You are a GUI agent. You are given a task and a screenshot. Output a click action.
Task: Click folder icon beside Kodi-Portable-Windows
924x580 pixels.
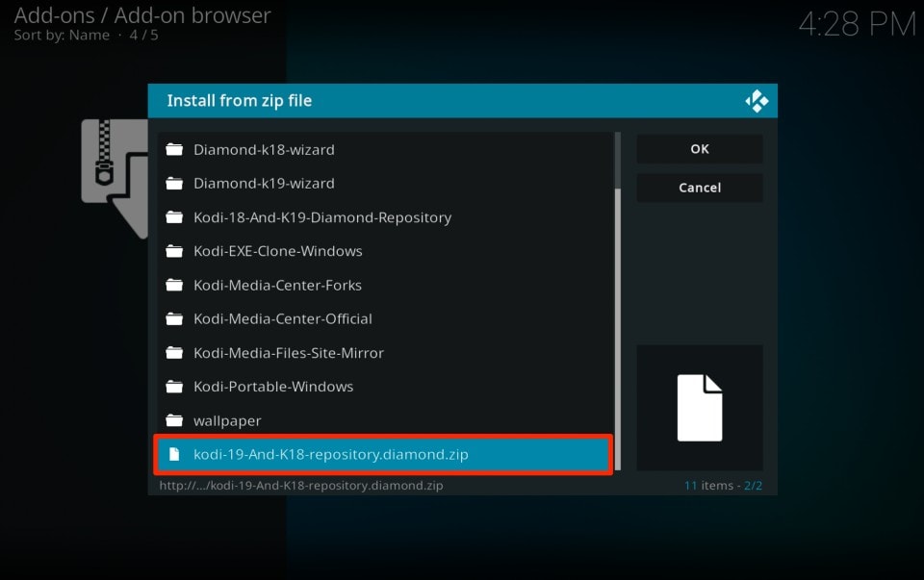[174, 387]
